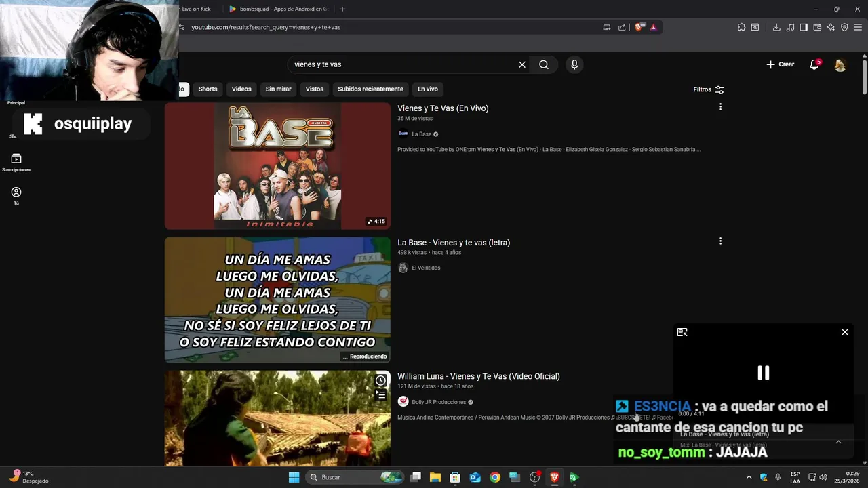Viewport: 868px width, 488px height.
Task: Open title William Luna - Vienes y Te Vas
Action: (479, 376)
